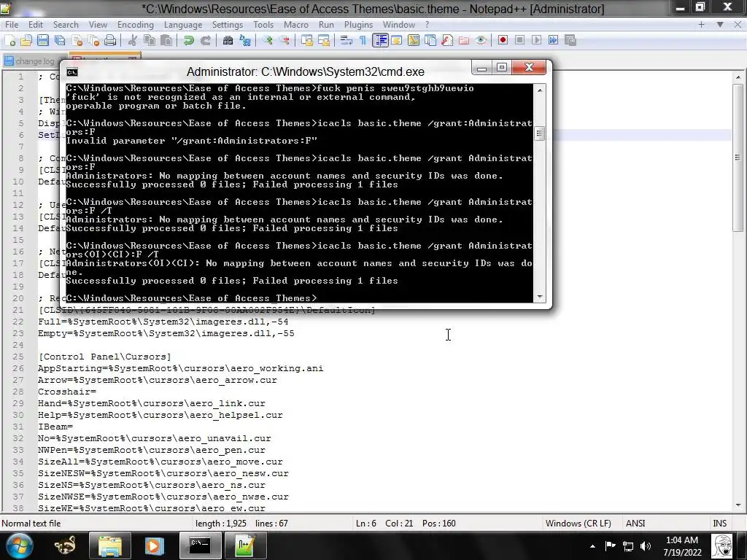This screenshot has width=747, height=560.
Task: Open the Plugins menu
Action: coord(358,25)
